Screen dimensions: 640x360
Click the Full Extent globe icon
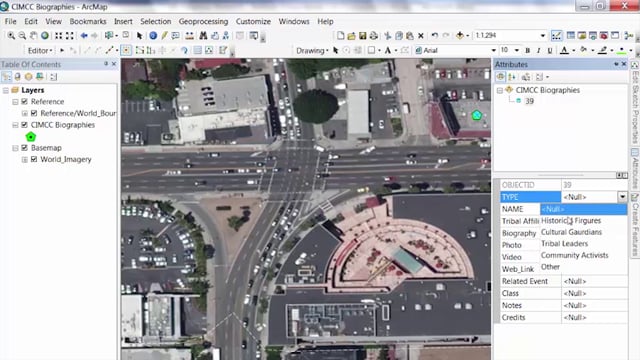coord(44,36)
